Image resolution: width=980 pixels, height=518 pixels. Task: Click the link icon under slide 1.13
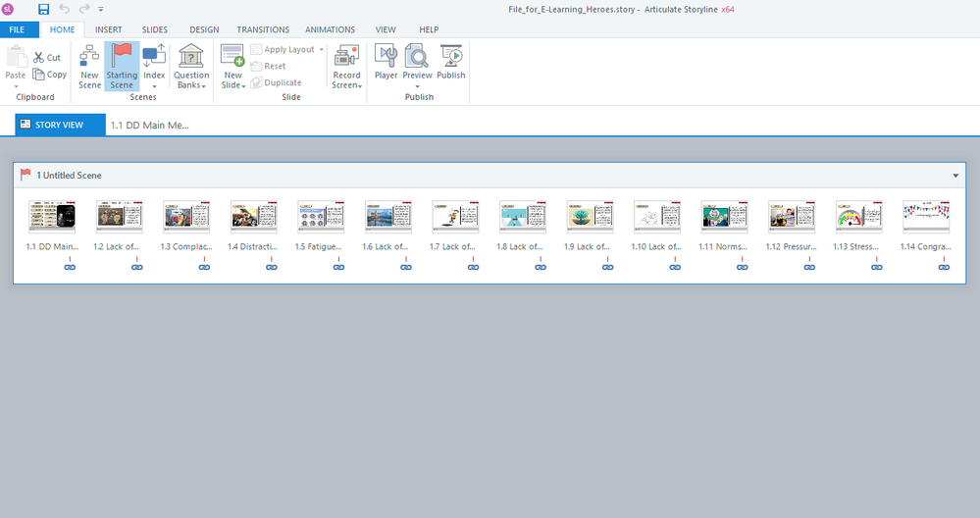point(877,267)
